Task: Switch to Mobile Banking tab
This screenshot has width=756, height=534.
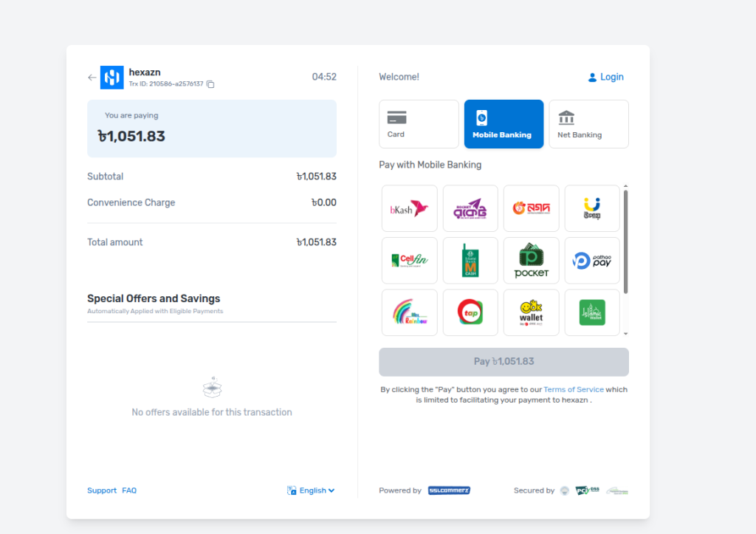Action: (504, 124)
